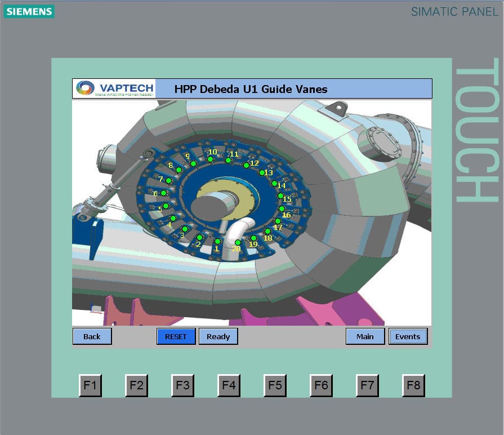The width and height of the screenshot is (504, 435).
Task: Open the Events screen
Action: [x=408, y=336]
